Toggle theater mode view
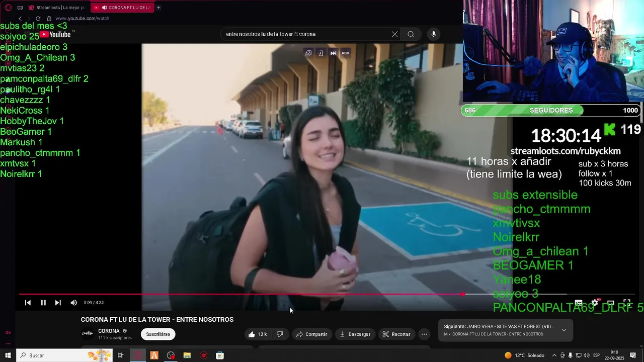This screenshot has height=362, width=644. tap(611, 303)
